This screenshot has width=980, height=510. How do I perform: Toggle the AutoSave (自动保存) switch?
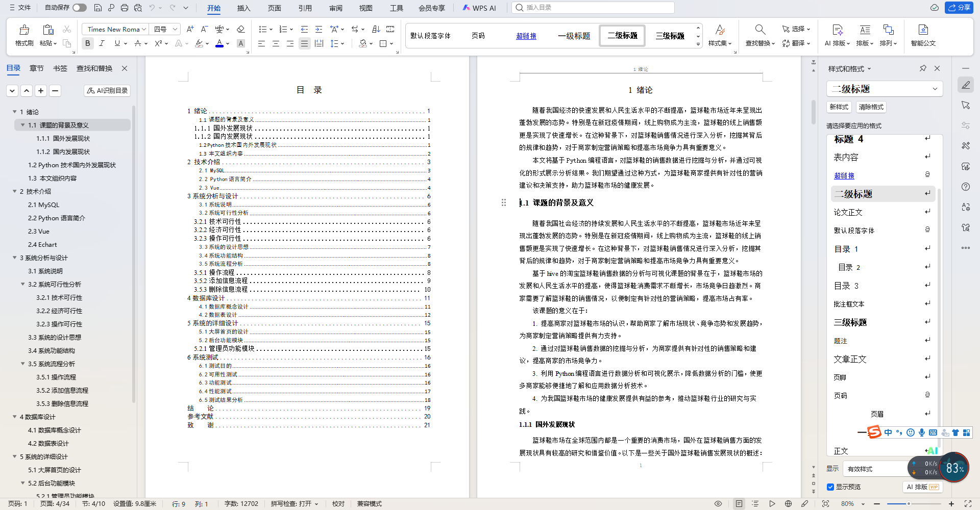79,8
